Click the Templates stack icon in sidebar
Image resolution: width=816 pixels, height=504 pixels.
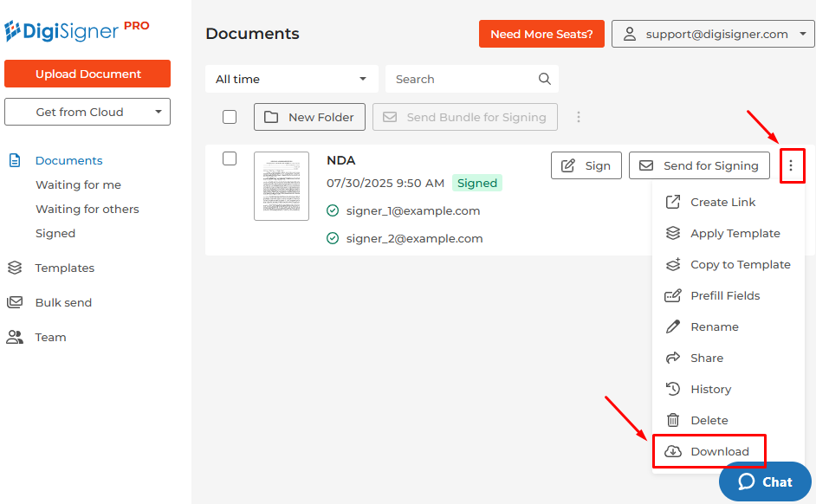[x=15, y=268]
